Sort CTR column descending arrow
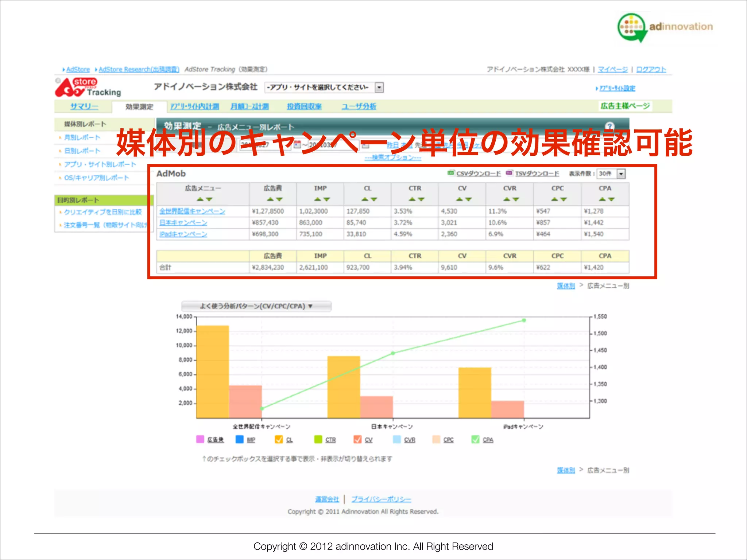This screenshot has width=747, height=560. [421, 199]
